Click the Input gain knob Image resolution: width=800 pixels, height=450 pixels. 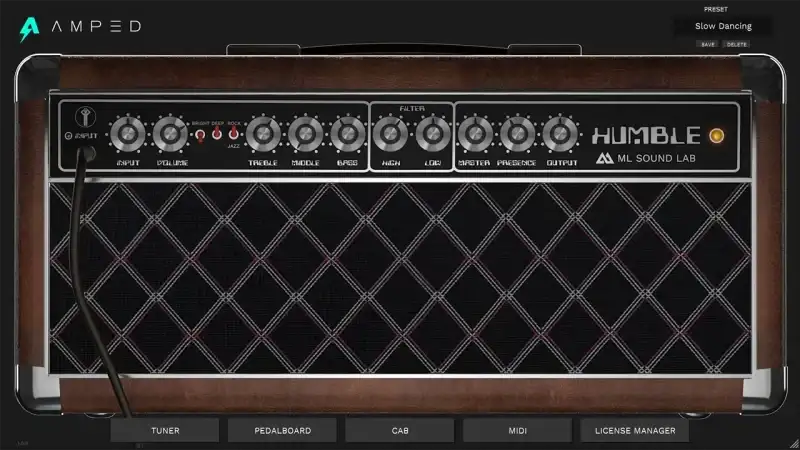point(128,134)
